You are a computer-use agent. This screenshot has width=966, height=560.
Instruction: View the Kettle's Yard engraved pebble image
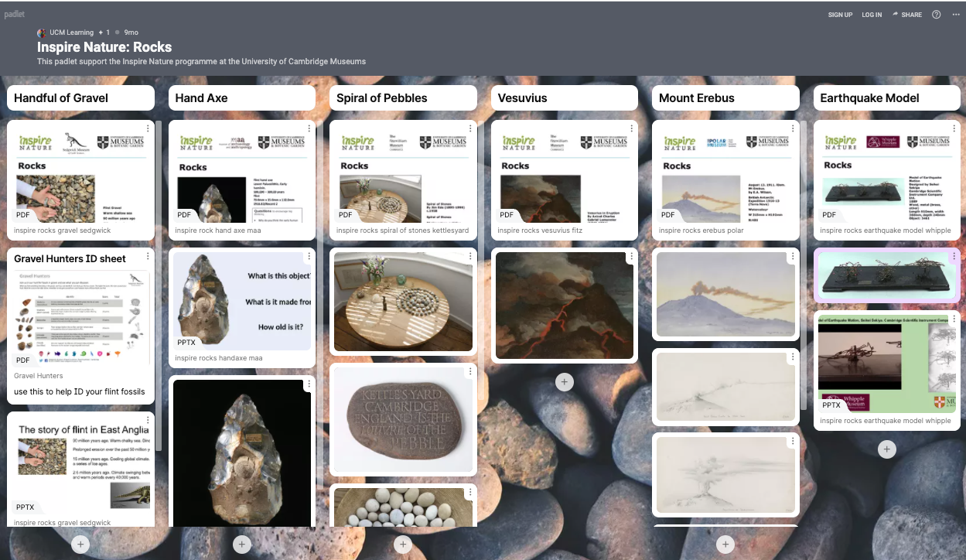point(403,418)
